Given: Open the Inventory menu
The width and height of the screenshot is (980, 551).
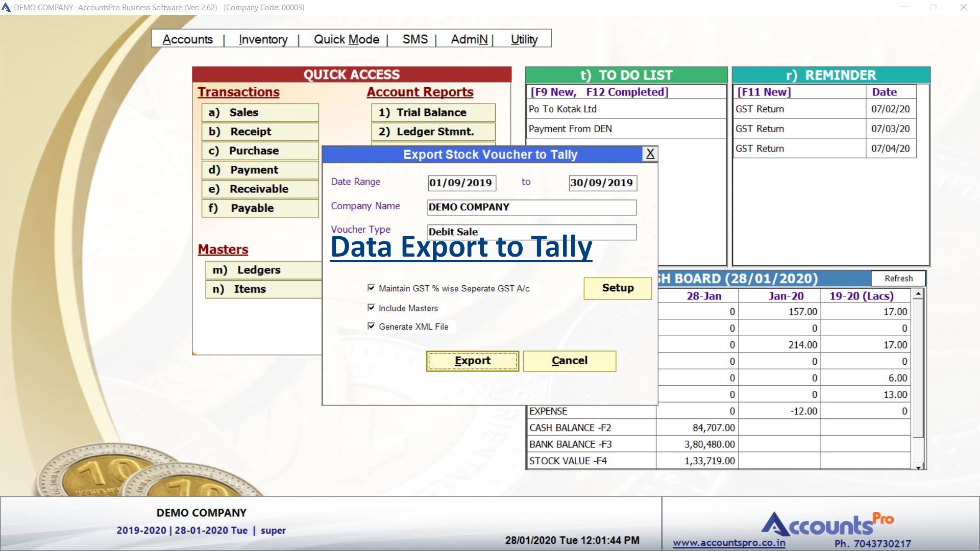Looking at the screenshot, I should [x=263, y=39].
